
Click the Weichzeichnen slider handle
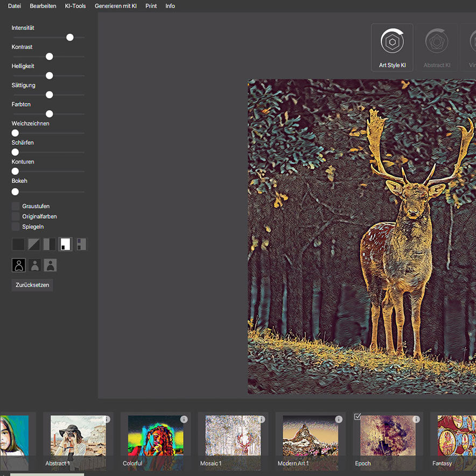click(x=15, y=133)
